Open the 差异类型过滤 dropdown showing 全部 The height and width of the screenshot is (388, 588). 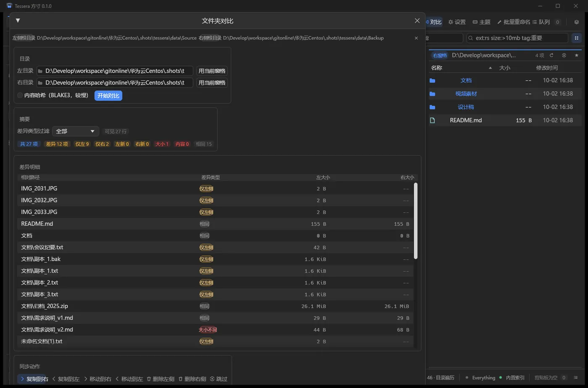point(76,131)
